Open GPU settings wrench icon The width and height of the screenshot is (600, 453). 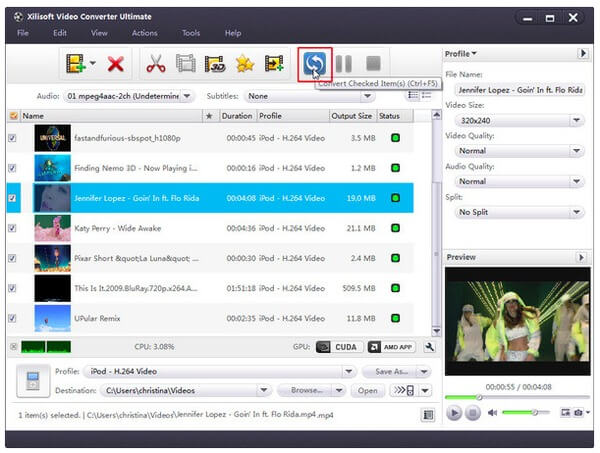coord(429,347)
